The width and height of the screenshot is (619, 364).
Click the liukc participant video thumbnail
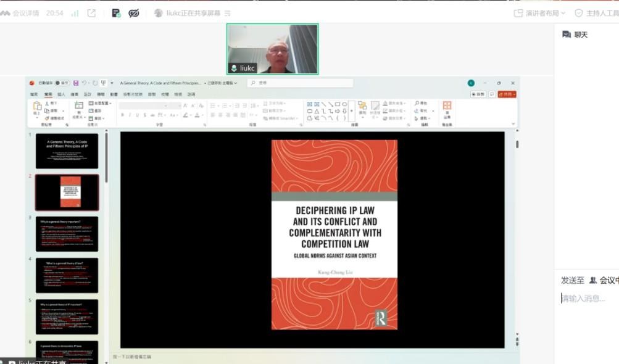point(272,49)
